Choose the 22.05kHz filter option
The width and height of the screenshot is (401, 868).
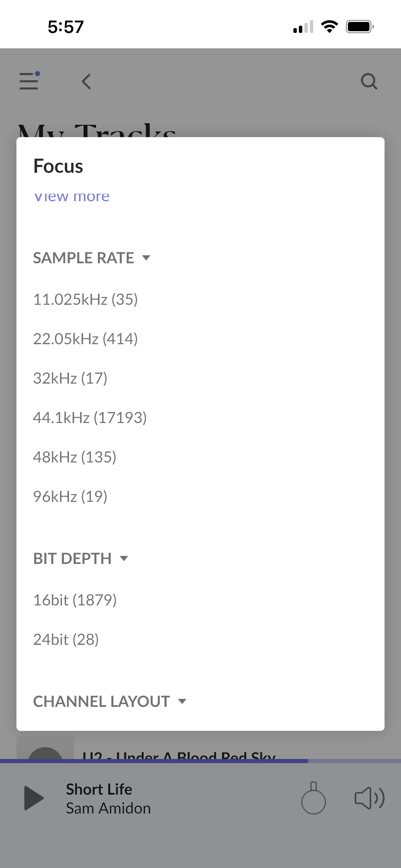(x=85, y=339)
